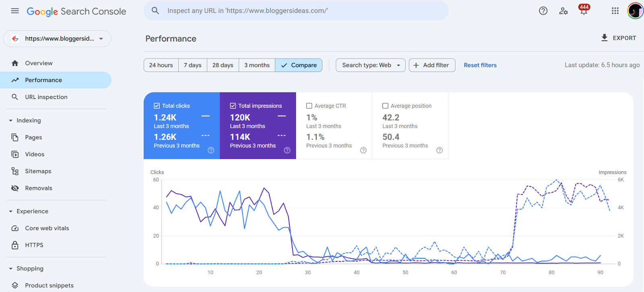This screenshot has height=292, width=644.
Task: Click the 1.26K previous clicks value
Action: tap(165, 137)
